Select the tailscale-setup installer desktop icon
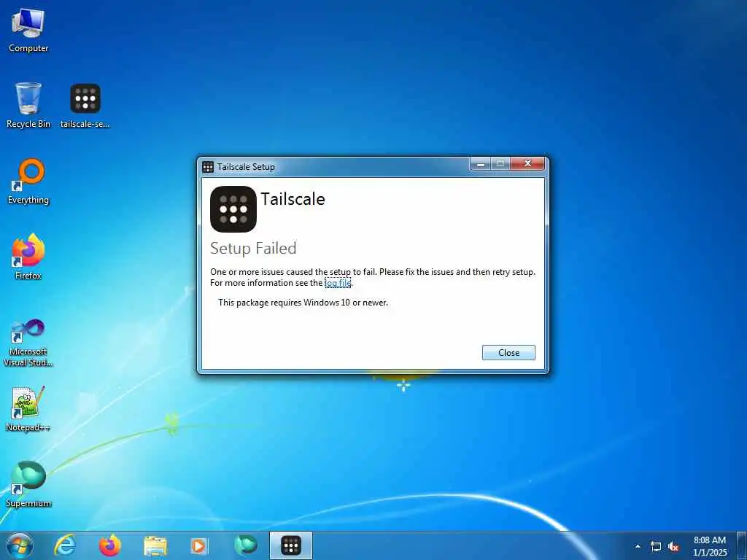 pos(85,106)
